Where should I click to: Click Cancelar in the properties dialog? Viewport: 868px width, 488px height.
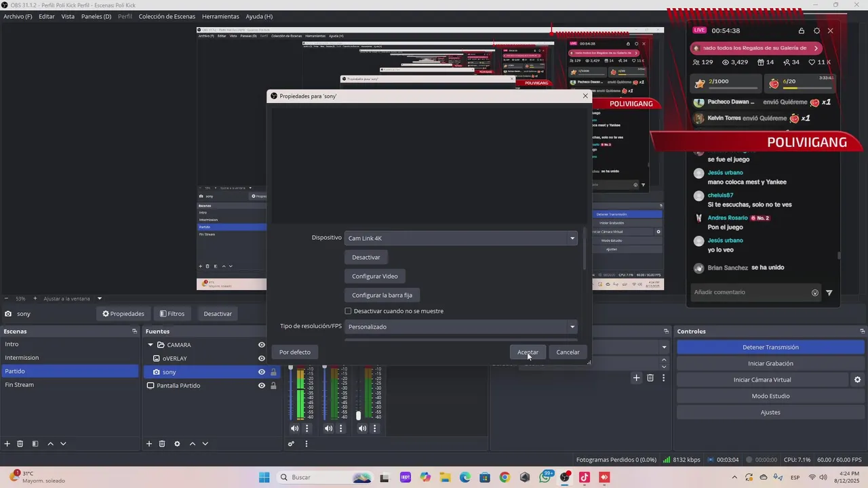568,352
